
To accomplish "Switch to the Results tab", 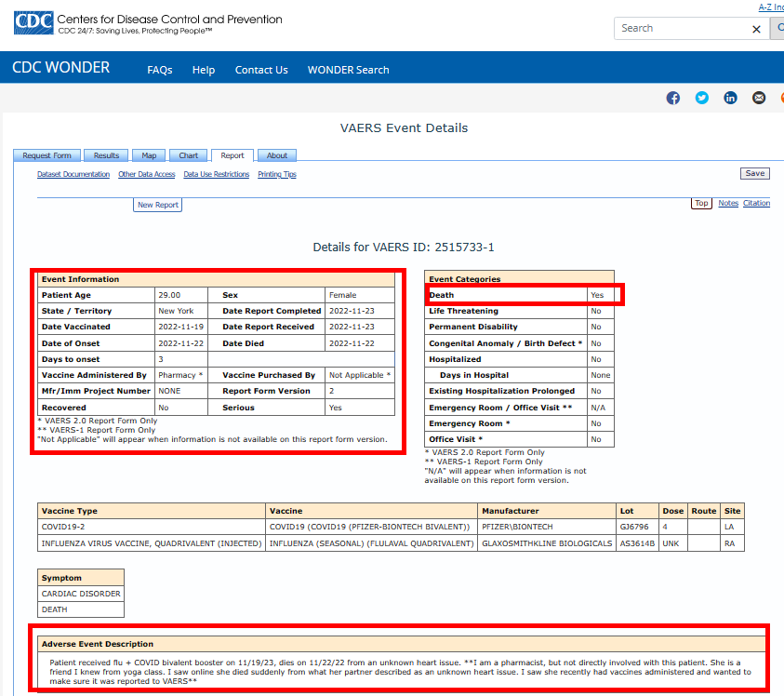I will point(106,155).
